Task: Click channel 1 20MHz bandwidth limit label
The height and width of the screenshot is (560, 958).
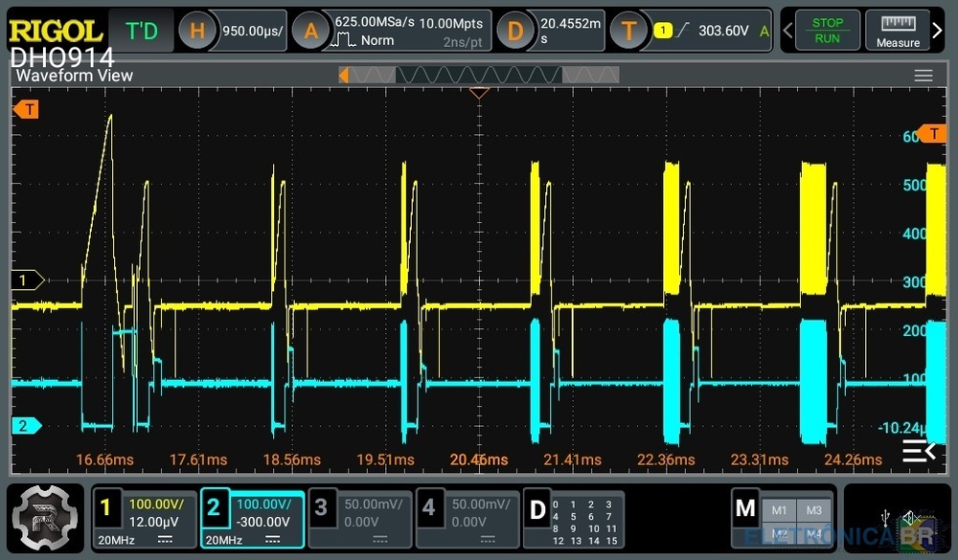Action: coord(117,540)
